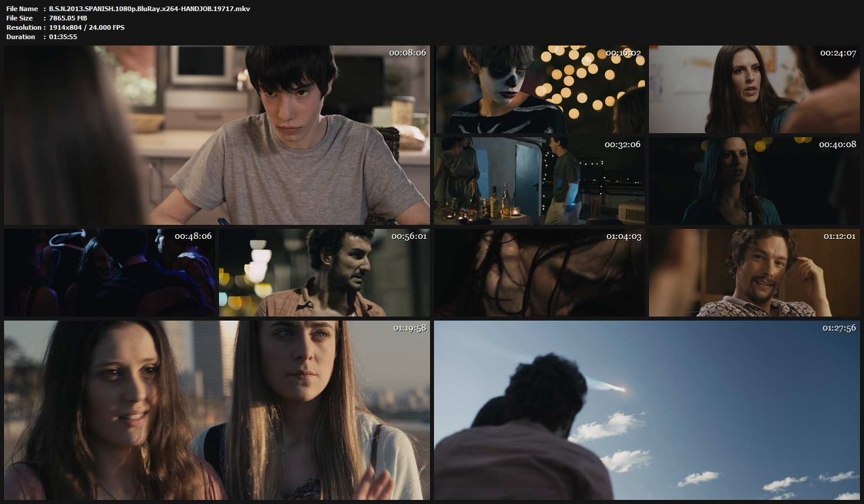This screenshot has width=864, height=504.
Task: Click the dark close-up of tangled hair frame
Action: 539,273
